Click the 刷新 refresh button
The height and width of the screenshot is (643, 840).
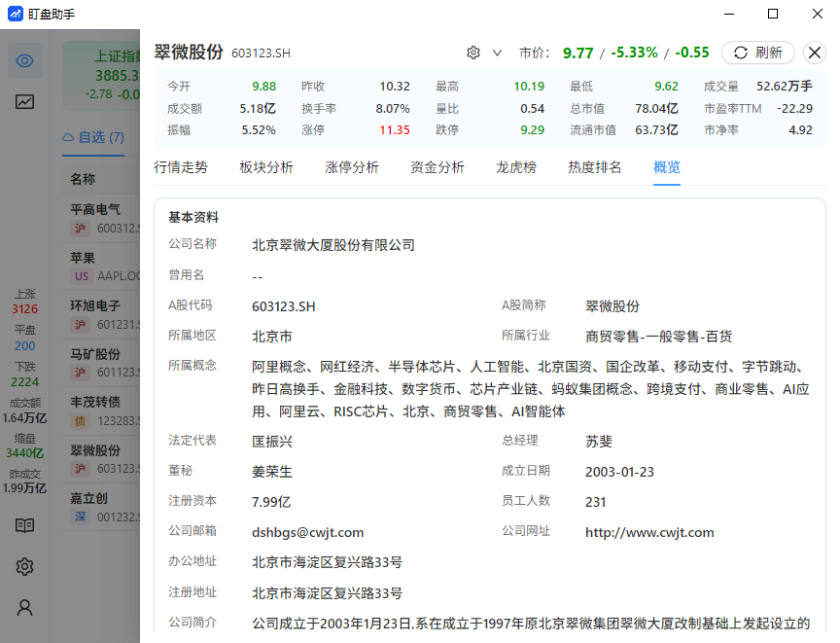758,53
